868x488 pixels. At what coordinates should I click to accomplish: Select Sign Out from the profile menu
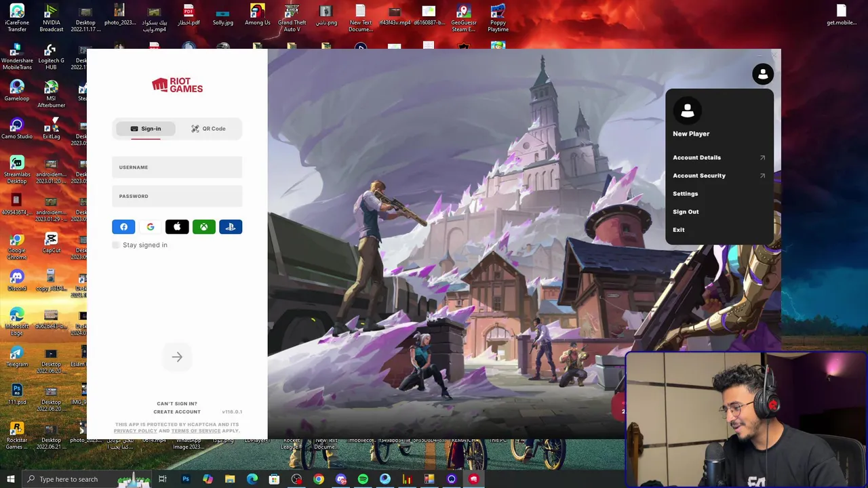(x=686, y=211)
